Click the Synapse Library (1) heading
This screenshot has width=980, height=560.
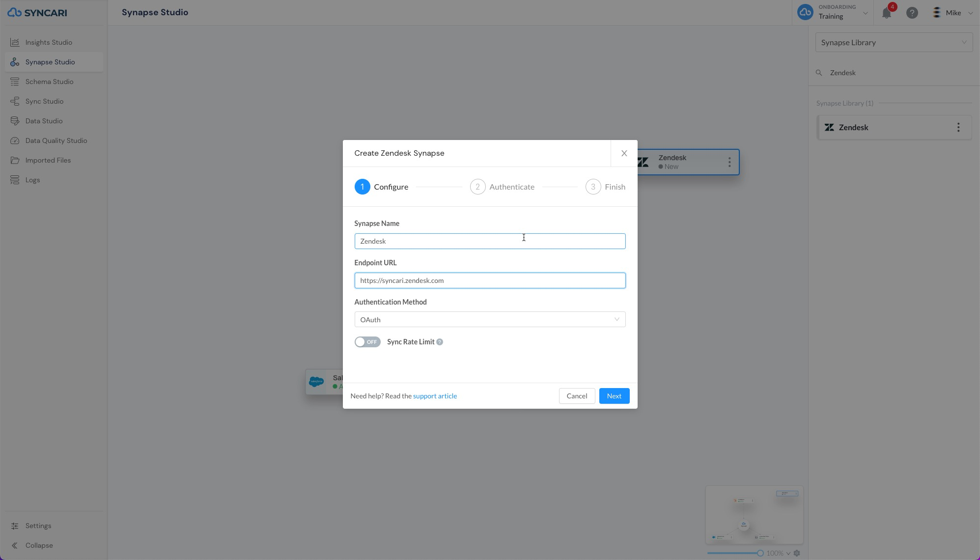(845, 103)
